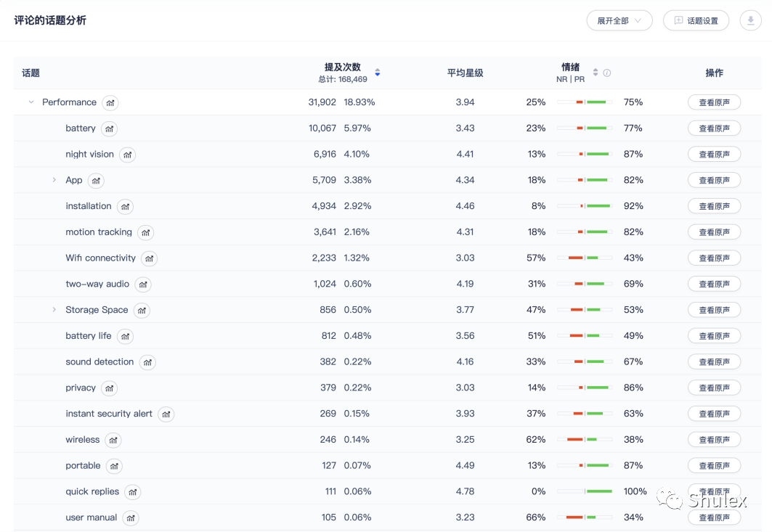772x532 pixels.
Task: Click the 话题 column header
Action: coord(31,73)
